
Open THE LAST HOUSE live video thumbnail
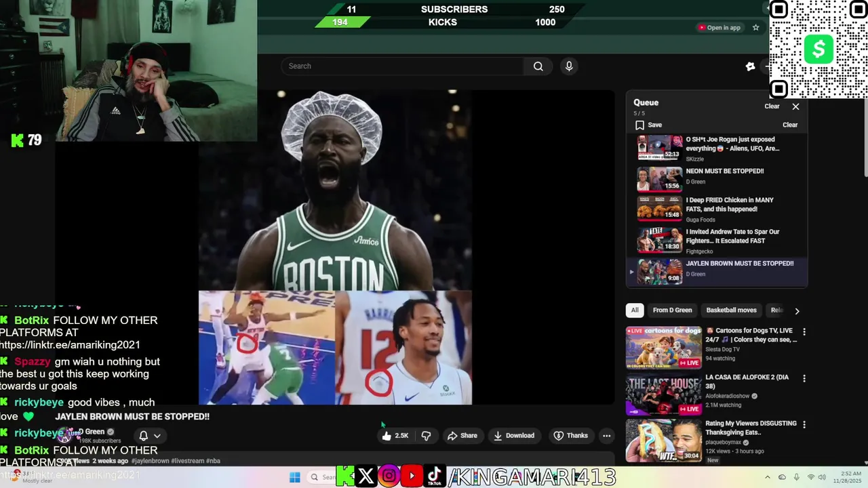click(663, 393)
